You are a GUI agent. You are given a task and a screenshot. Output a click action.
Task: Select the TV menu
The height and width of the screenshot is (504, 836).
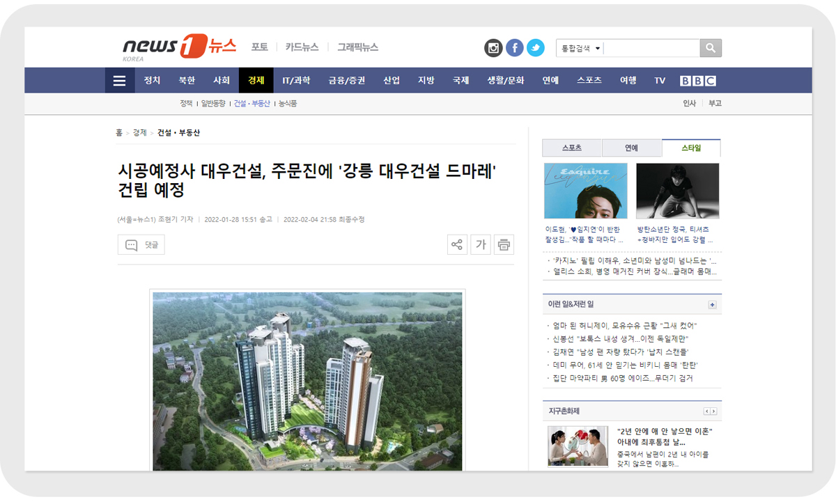click(x=660, y=81)
